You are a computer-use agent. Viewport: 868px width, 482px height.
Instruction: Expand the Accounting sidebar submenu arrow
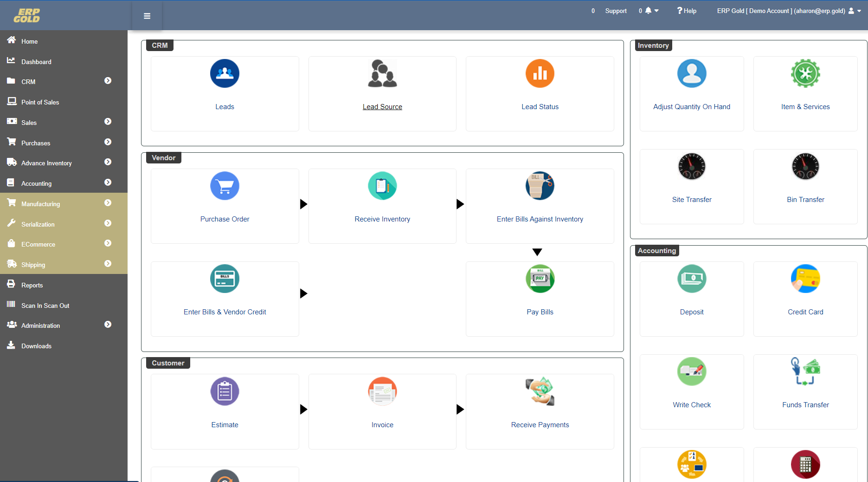108,182
